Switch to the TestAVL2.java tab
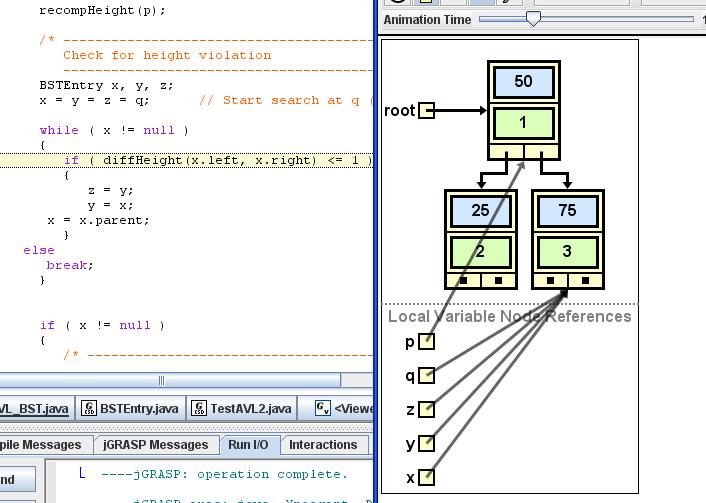This screenshot has width=706, height=503. click(241, 408)
